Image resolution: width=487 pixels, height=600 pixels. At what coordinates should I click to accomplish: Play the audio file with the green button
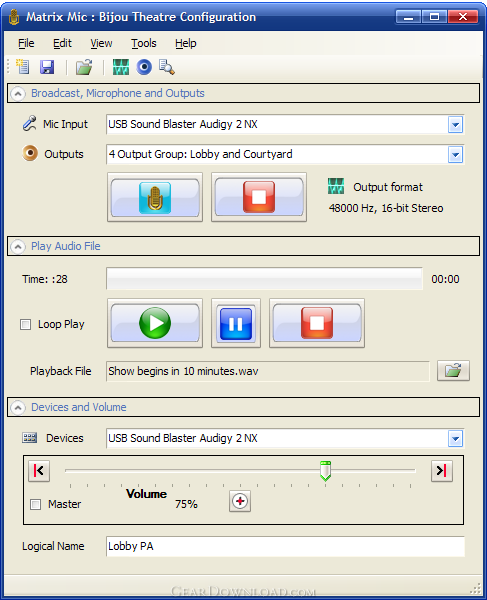tap(155, 323)
